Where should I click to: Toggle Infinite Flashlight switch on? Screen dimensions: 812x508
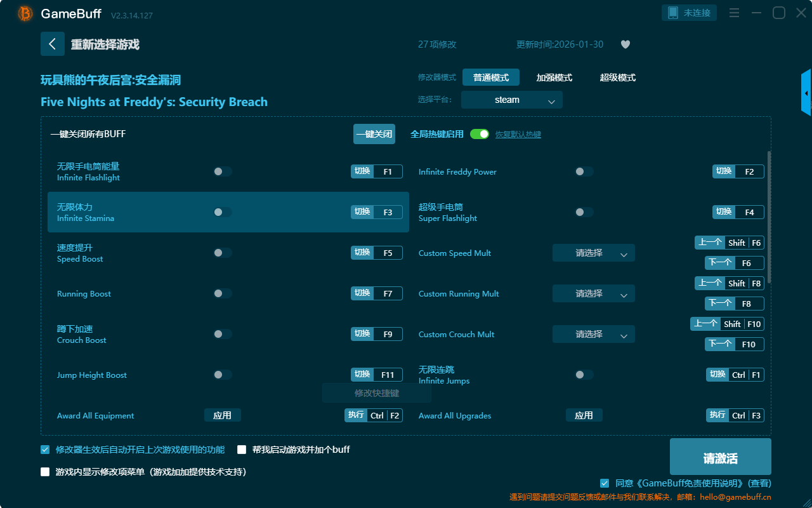coord(222,171)
